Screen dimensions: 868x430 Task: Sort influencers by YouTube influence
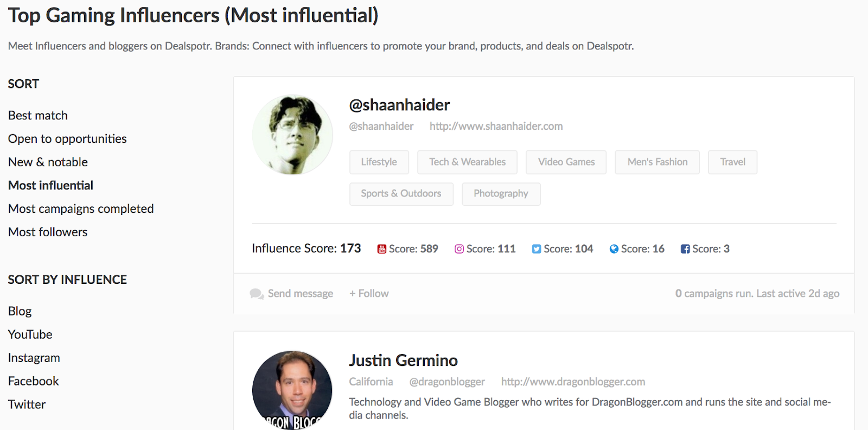tap(30, 334)
